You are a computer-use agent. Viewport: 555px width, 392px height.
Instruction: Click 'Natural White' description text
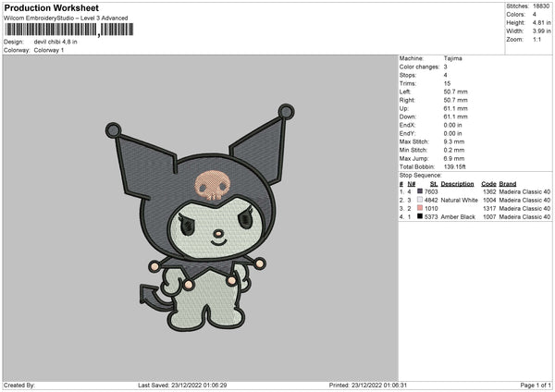pyautogui.click(x=460, y=201)
